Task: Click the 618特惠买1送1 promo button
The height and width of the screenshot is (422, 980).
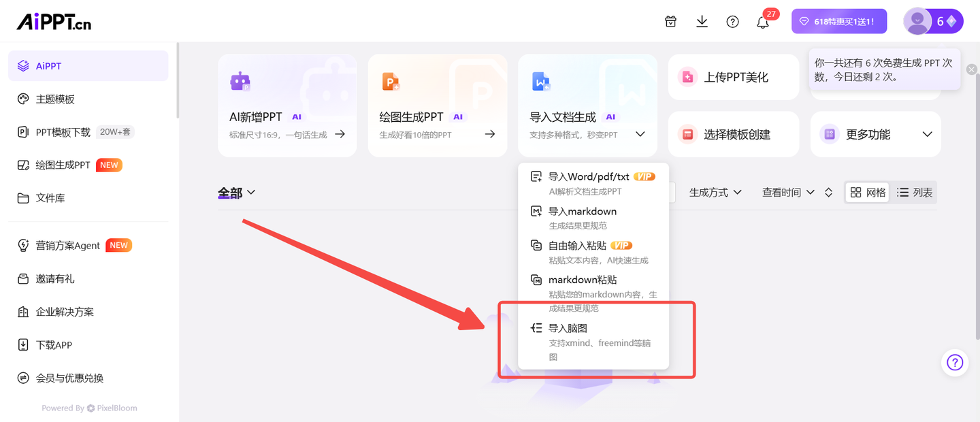Action: tap(839, 21)
